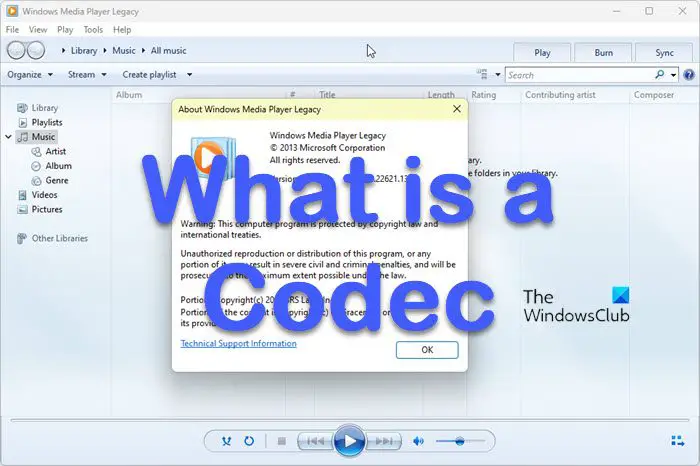This screenshot has width=700, height=466.
Task: Open the Help menu
Action: click(x=122, y=30)
